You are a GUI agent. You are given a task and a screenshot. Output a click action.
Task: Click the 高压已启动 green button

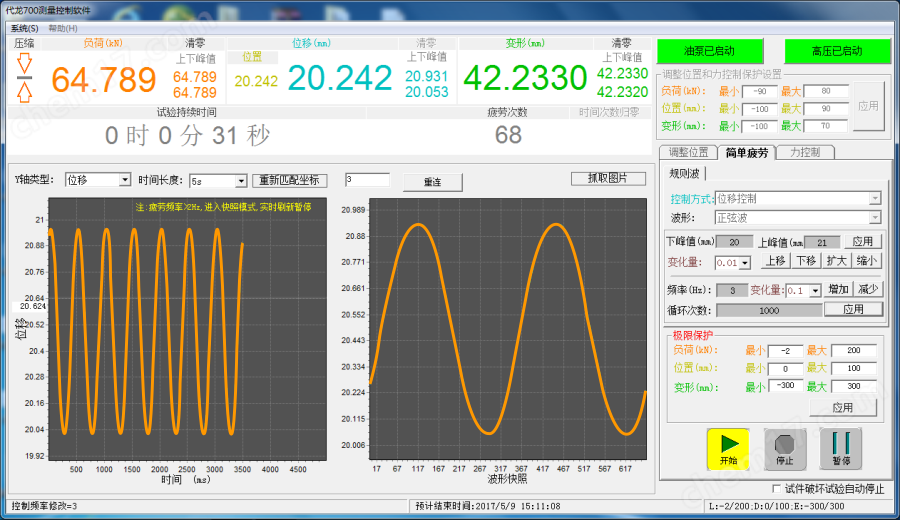click(837, 51)
